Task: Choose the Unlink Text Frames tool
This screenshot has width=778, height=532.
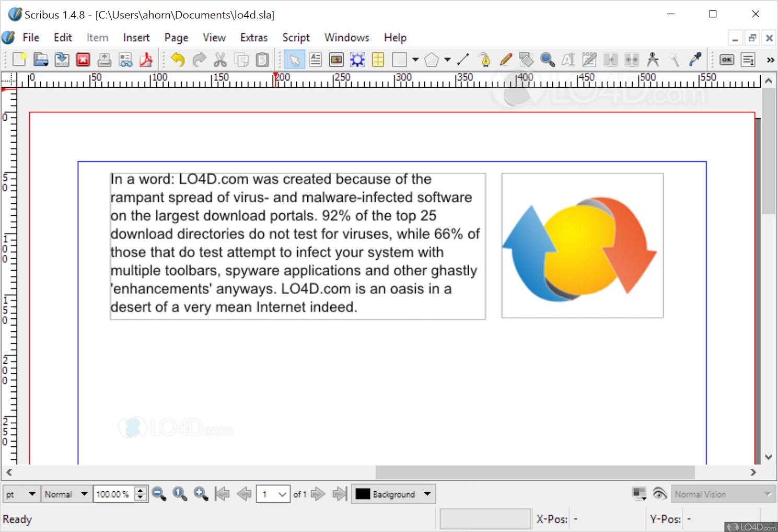Action: coord(632,60)
